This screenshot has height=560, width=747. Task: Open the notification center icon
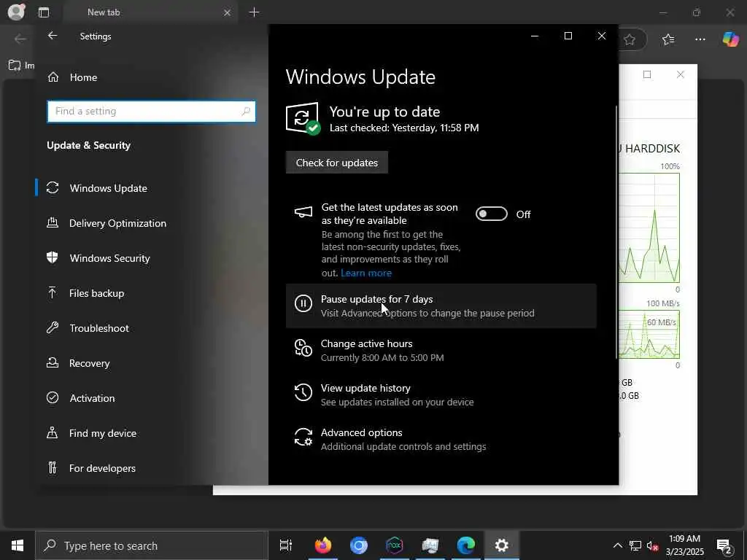(x=724, y=546)
